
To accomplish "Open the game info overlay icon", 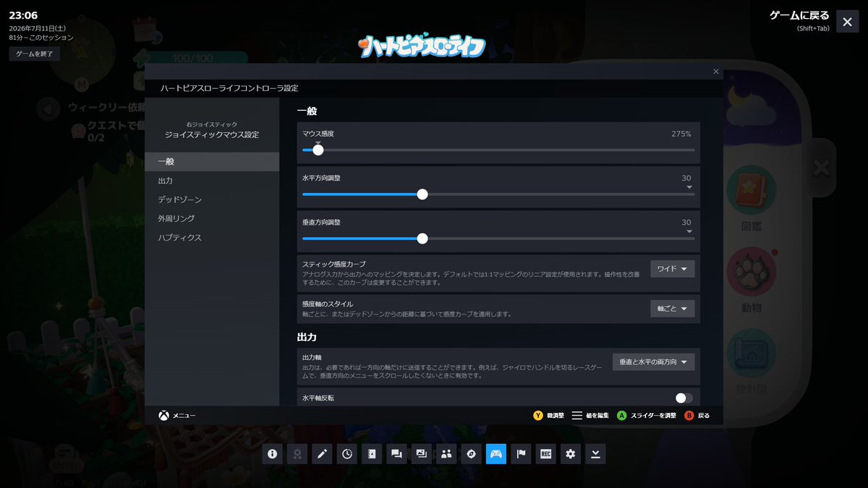I will point(272,454).
